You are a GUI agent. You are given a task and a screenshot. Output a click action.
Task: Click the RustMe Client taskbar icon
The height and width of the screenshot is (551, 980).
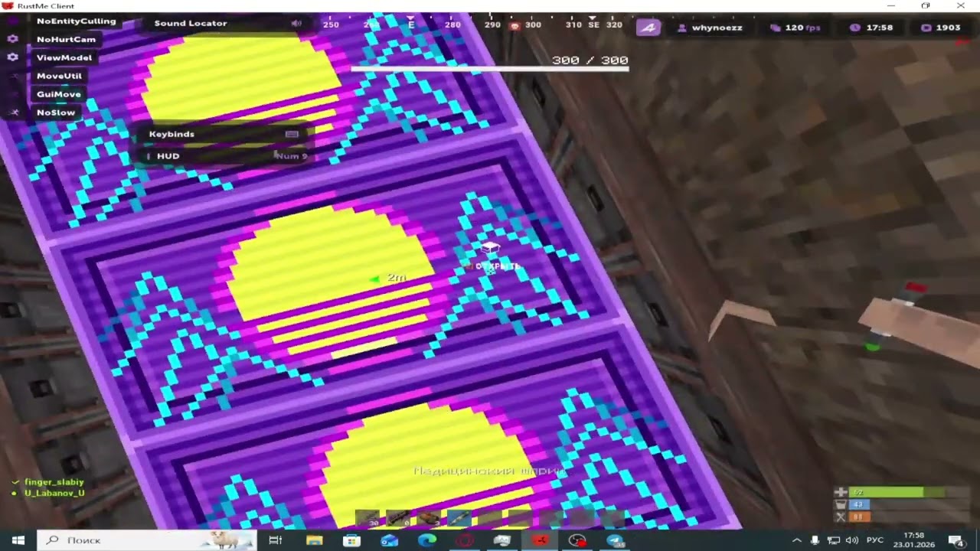coord(540,540)
